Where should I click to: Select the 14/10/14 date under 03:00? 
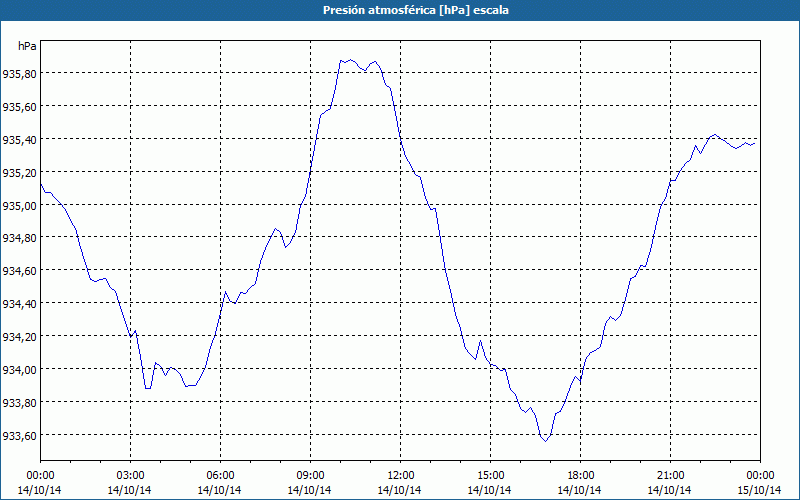click(130, 490)
